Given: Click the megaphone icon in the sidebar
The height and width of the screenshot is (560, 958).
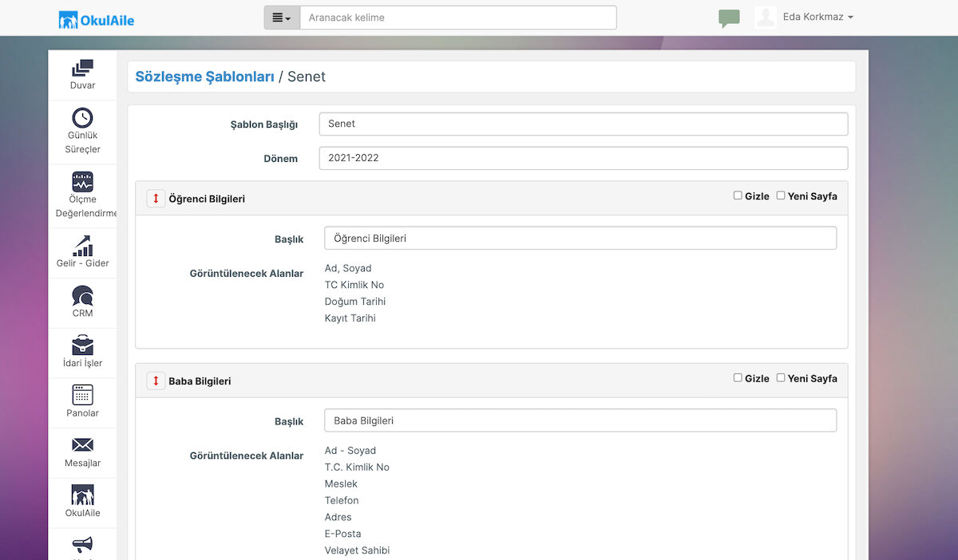Looking at the screenshot, I should click(x=82, y=545).
